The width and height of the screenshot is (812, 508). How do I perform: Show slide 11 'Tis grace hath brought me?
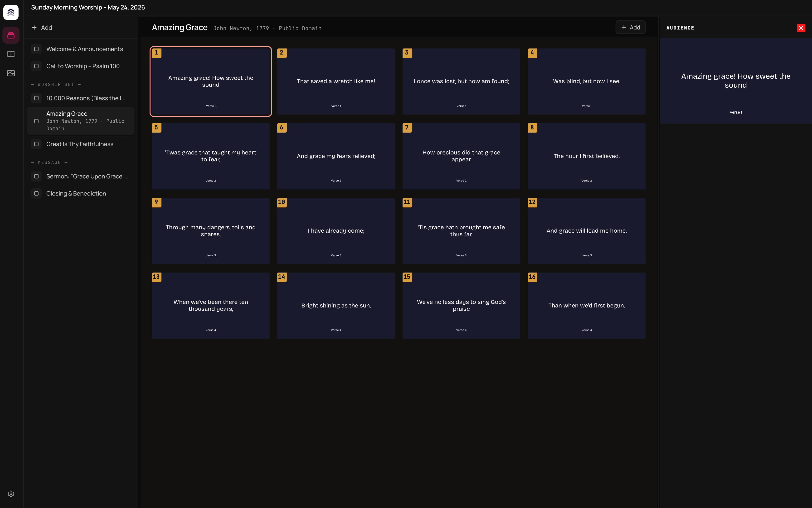[x=461, y=231]
